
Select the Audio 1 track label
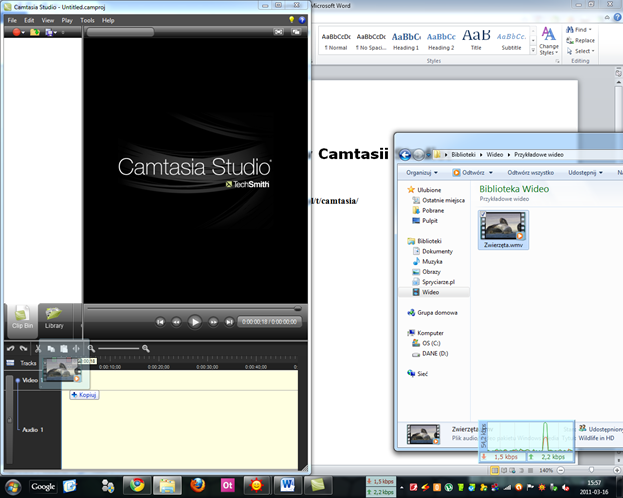tap(33, 430)
